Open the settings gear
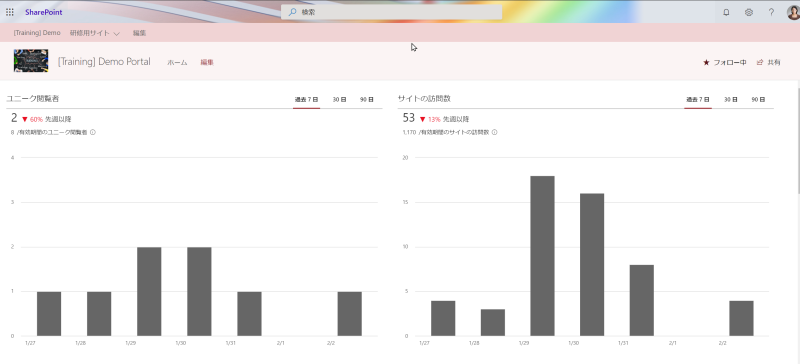This screenshot has height=364, width=800. [748, 12]
